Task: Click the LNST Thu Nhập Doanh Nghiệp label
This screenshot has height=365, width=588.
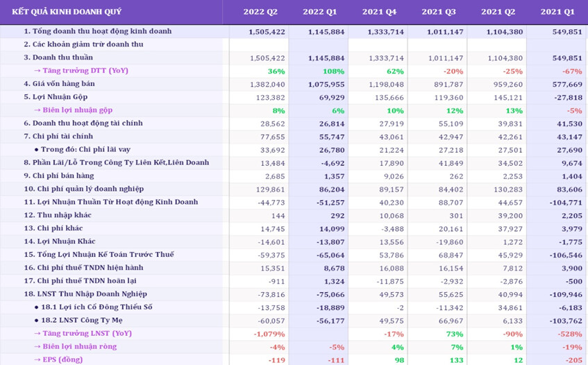Action: [x=85, y=294]
